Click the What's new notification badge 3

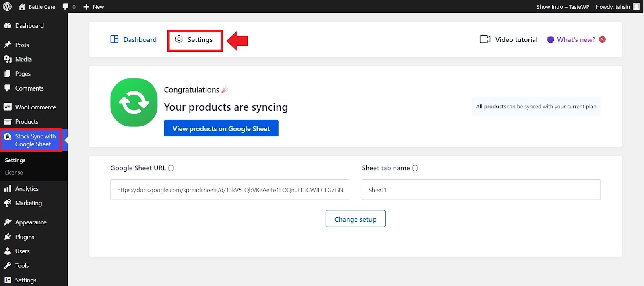click(602, 39)
